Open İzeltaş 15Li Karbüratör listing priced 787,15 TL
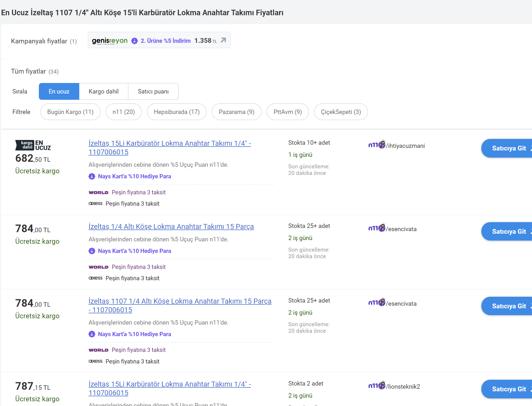532x406 pixels. click(170, 388)
